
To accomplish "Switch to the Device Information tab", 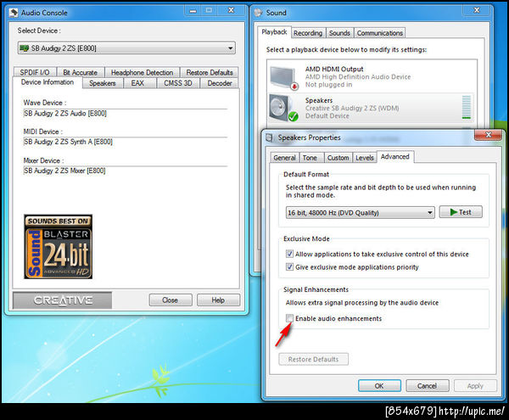I will pyautogui.click(x=48, y=82).
